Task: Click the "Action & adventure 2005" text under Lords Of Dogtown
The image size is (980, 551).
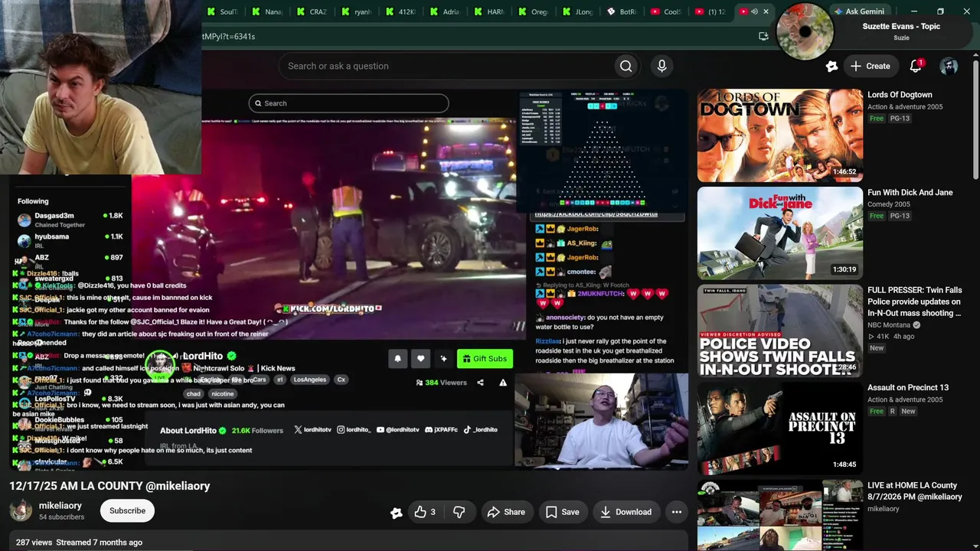Action: point(905,107)
